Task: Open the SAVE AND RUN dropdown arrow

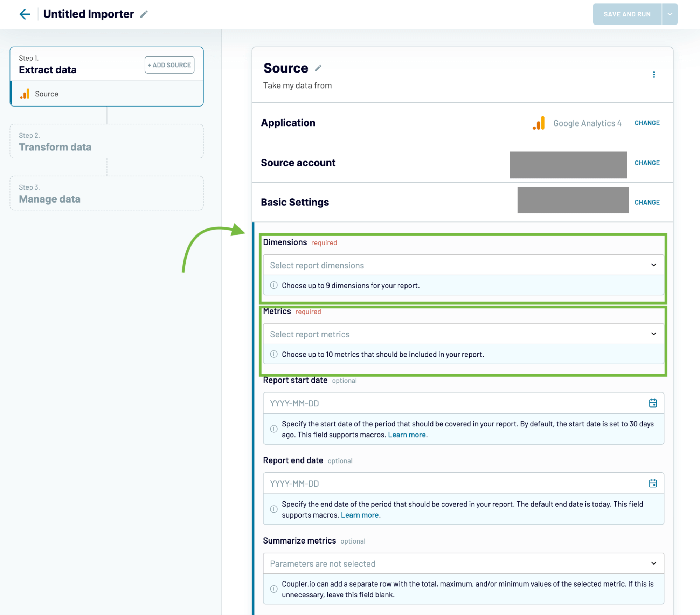Action: pyautogui.click(x=670, y=14)
